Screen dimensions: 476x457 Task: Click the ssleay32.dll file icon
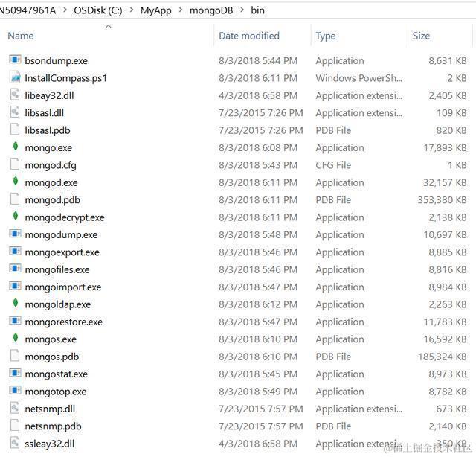click(15, 442)
